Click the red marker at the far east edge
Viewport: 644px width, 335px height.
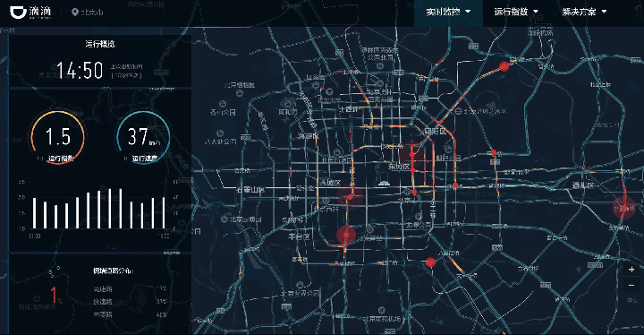[x=624, y=208]
